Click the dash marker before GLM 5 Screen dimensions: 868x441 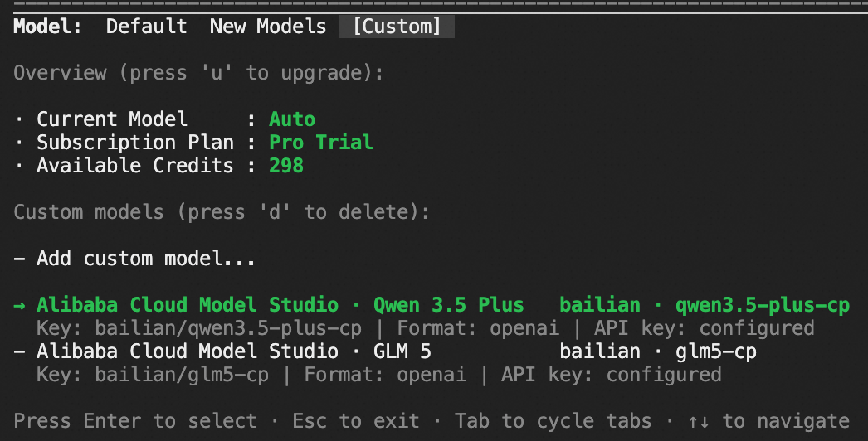coord(20,351)
